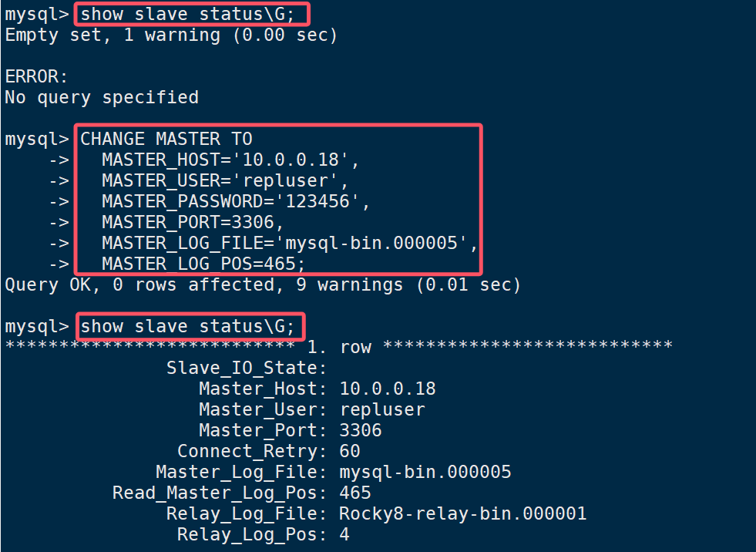The width and height of the screenshot is (756, 552).
Task: Click the Read_Master_Log_Pos value 465
Action: pos(355,493)
